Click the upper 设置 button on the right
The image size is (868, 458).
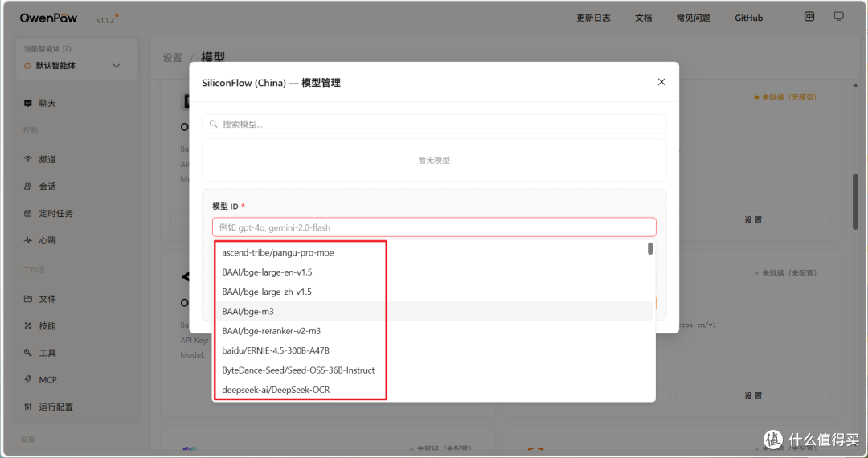point(753,219)
